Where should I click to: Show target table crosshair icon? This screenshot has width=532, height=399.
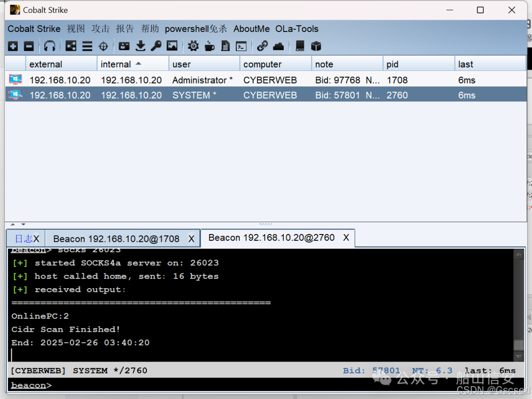103,46
